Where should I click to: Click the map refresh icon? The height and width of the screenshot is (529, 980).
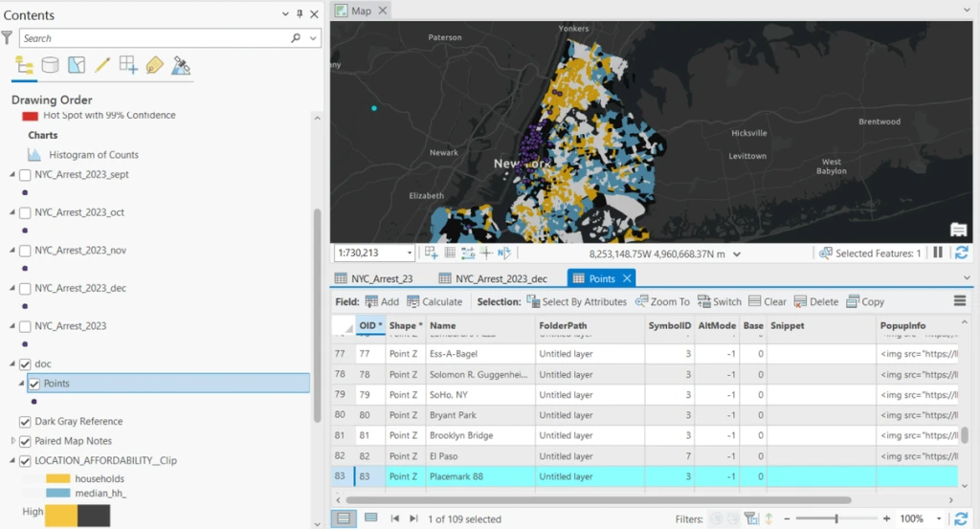click(x=962, y=253)
